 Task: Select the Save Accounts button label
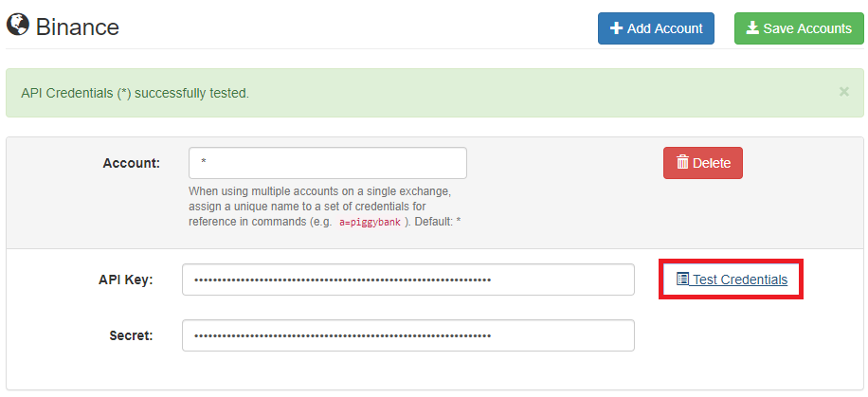click(807, 28)
